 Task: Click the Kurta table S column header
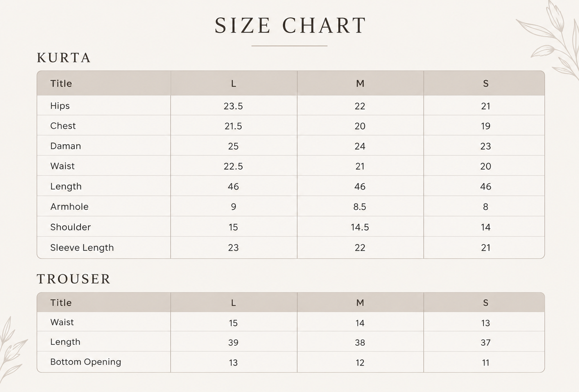pyautogui.click(x=485, y=83)
